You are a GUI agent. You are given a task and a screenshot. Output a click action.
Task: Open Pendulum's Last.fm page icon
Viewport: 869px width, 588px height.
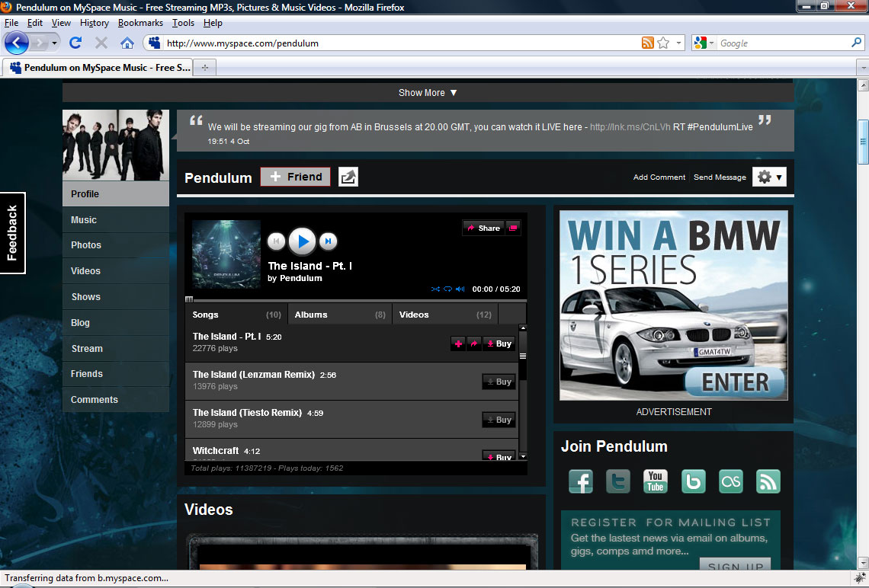pos(730,481)
